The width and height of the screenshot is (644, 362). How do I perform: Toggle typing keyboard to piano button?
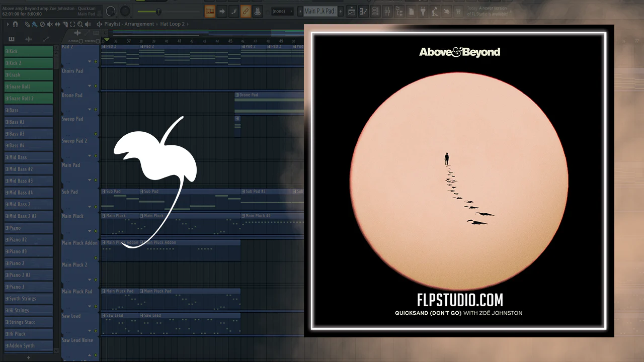pos(210,11)
